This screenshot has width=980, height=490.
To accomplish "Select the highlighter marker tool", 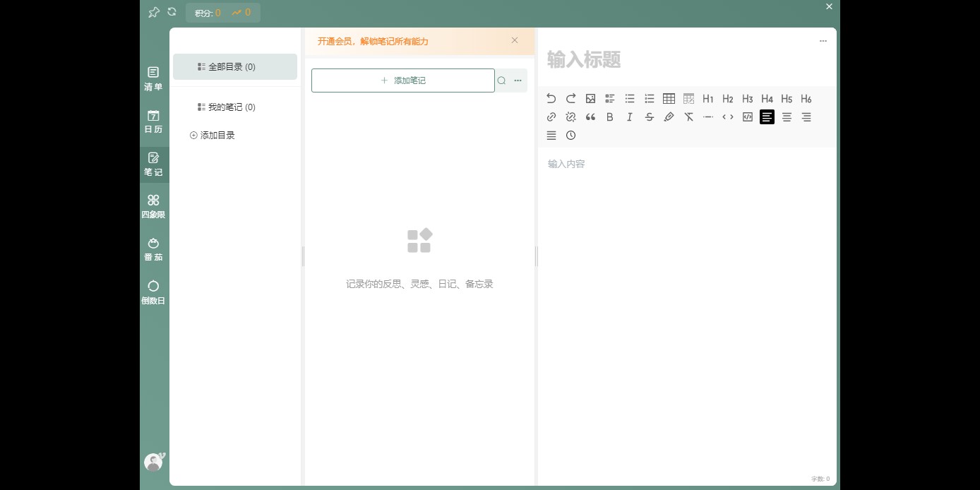I will [x=669, y=117].
